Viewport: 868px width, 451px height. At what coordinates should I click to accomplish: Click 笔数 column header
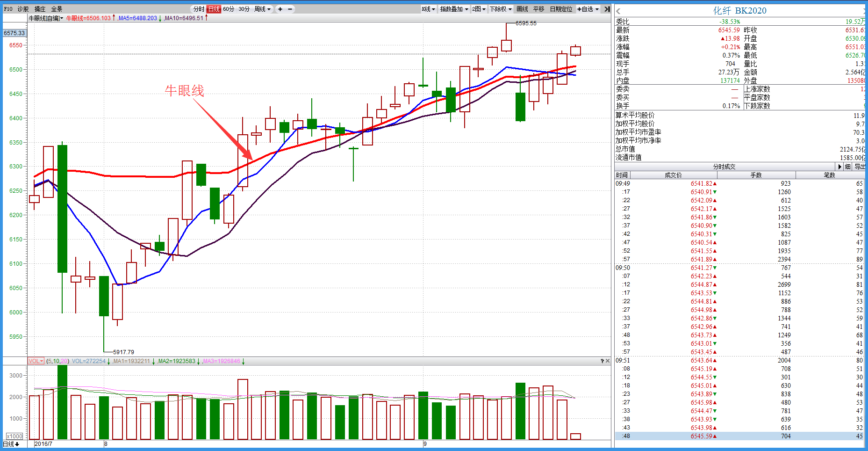coord(829,175)
